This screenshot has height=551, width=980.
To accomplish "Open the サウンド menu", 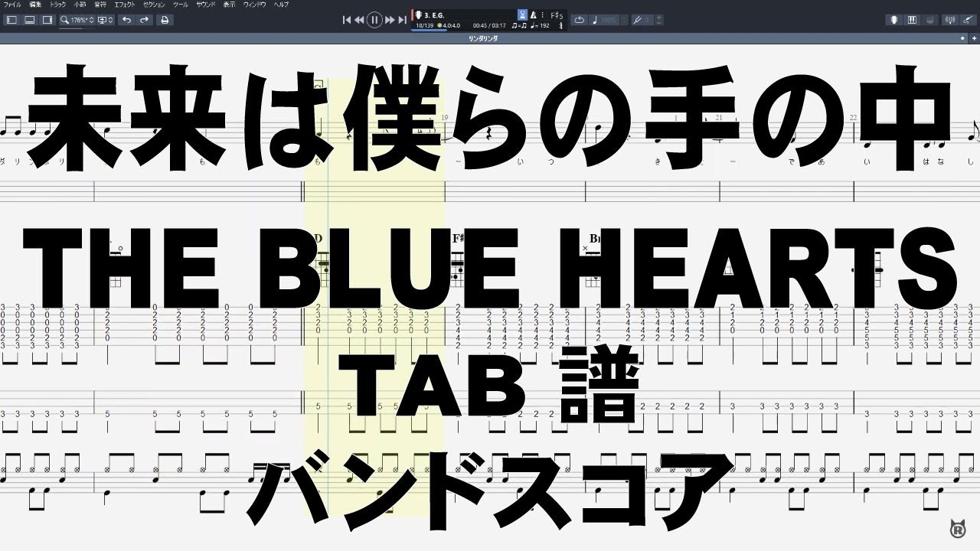I will pos(206,5).
